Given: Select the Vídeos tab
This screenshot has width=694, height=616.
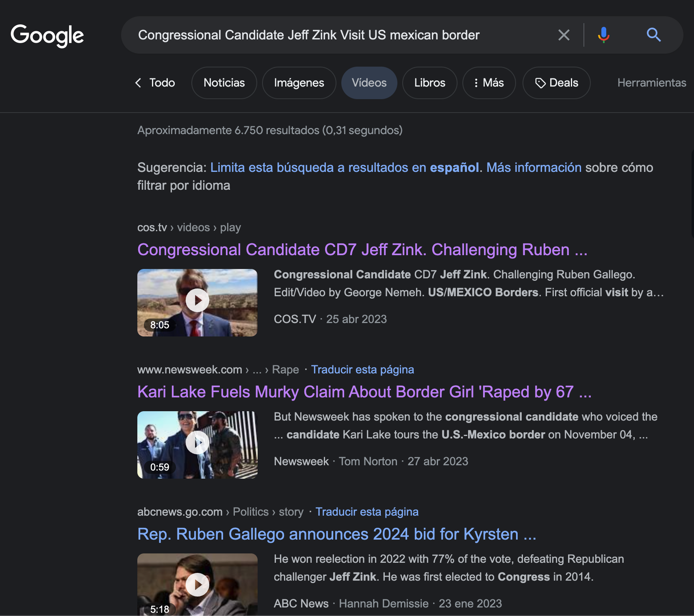Looking at the screenshot, I should pyautogui.click(x=369, y=83).
